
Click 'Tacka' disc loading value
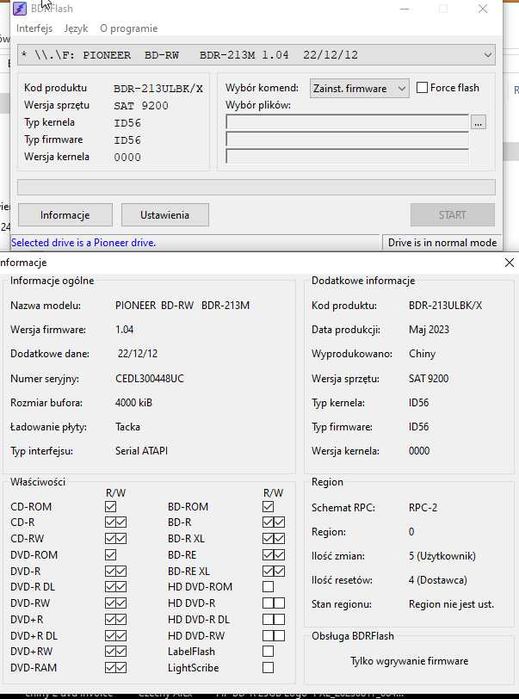point(128,427)
